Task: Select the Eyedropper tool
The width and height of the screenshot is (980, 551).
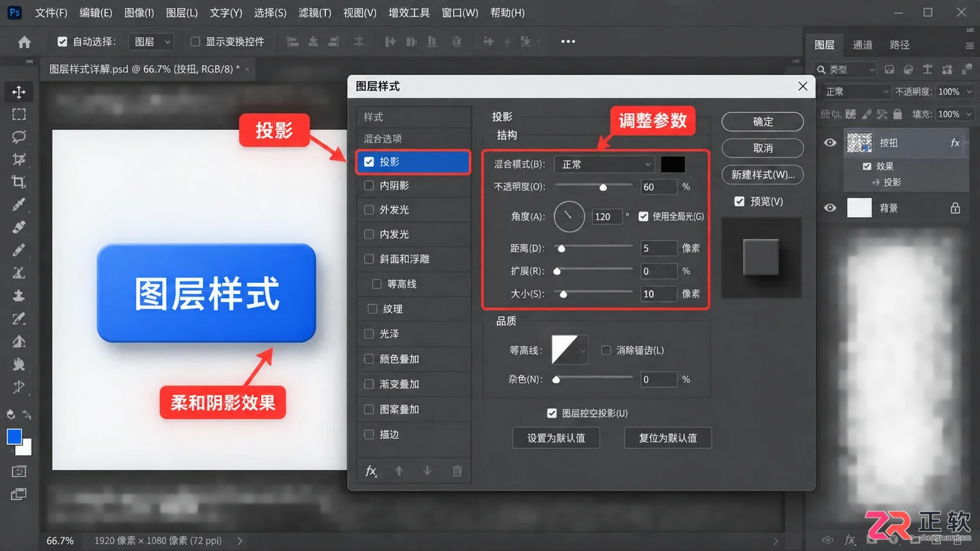Action: 19,204
